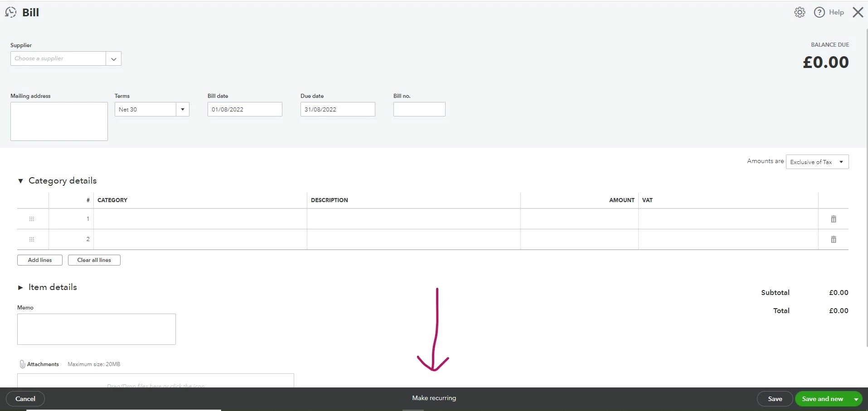Click the Category details heading text
Image resolution: width=868 pixels, height=411 pixels.
63,180
